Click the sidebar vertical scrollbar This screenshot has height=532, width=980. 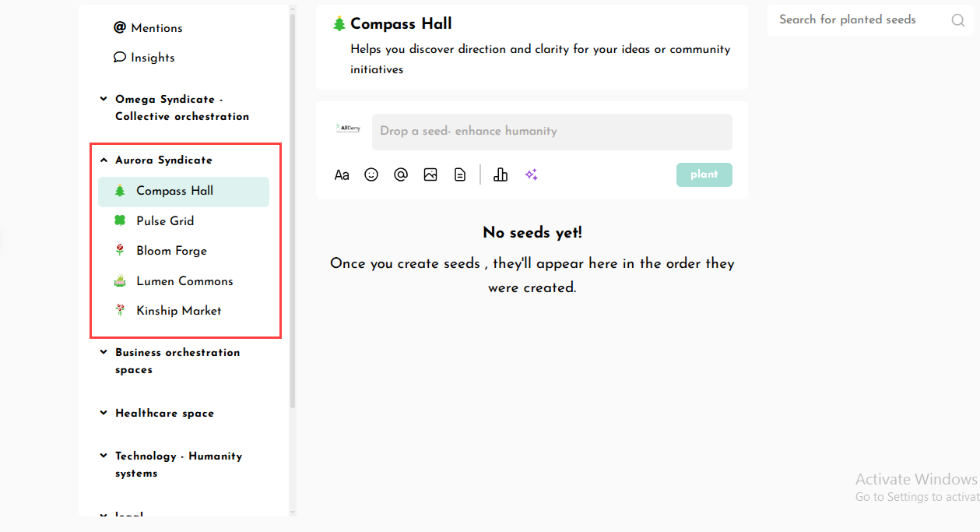pyautogui.click(x=293, y=210)
